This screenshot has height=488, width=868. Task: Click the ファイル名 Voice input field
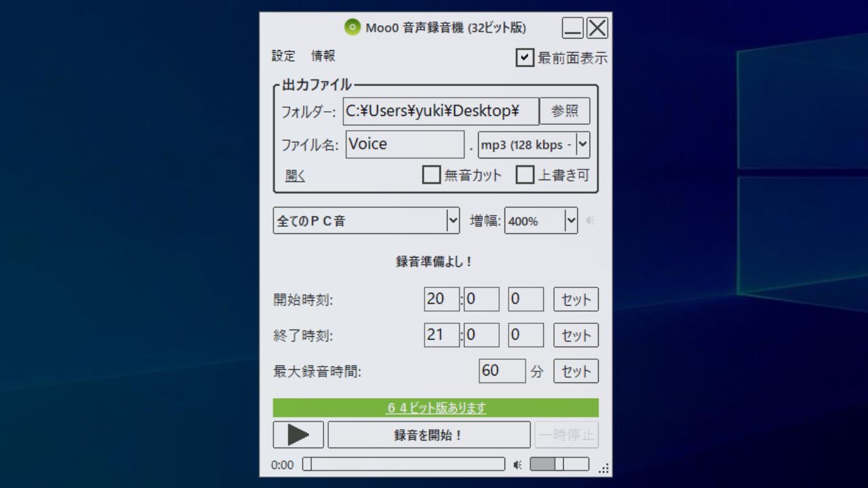tap(405, 144)
